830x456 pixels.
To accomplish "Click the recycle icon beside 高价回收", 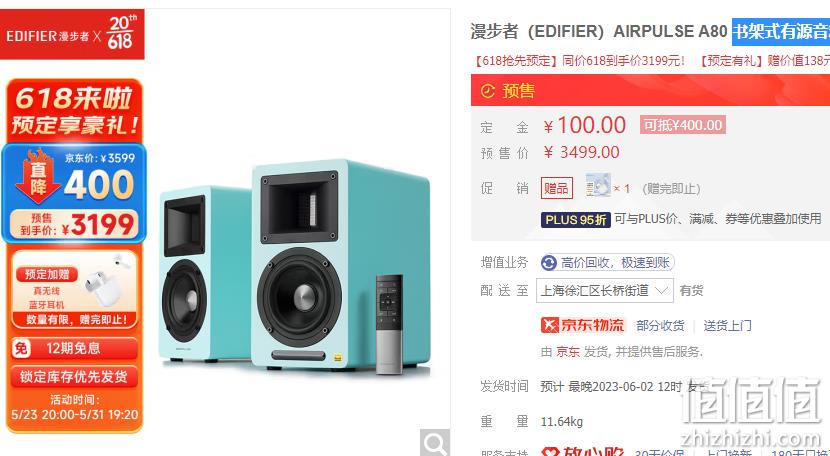I will 549,263.
